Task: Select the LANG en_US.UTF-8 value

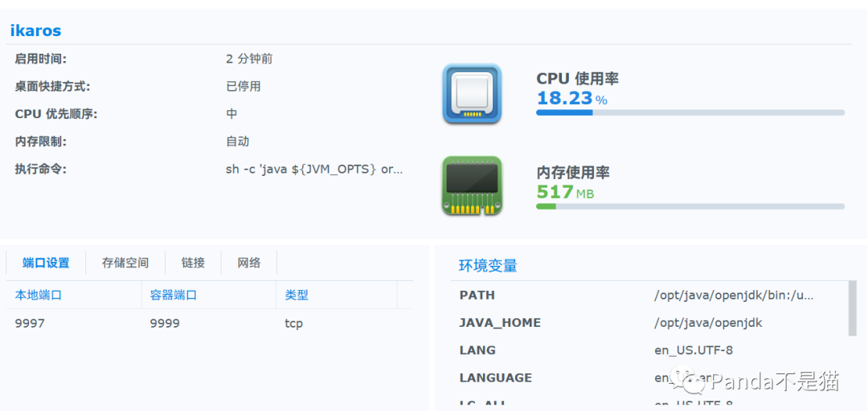Action: (694, 350)
